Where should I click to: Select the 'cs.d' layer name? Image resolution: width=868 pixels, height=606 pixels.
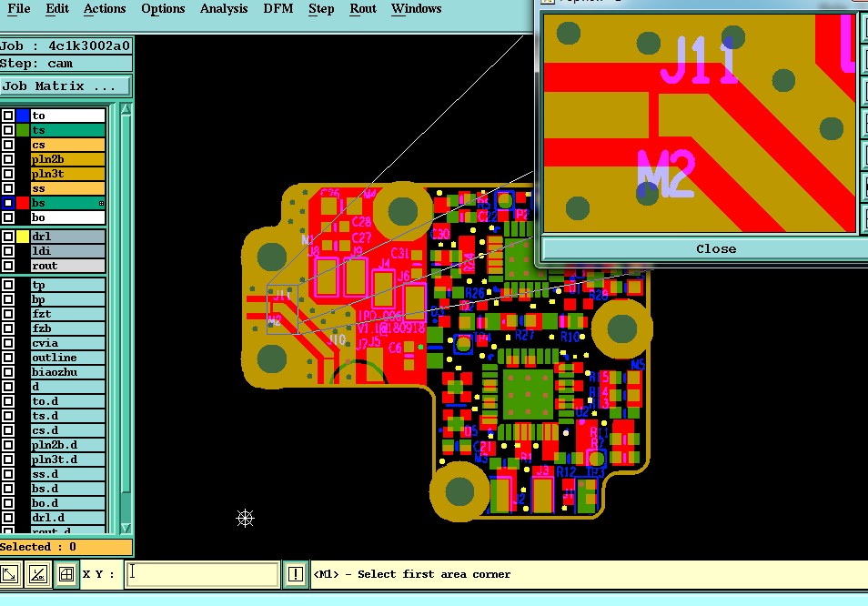pos(67,430)
